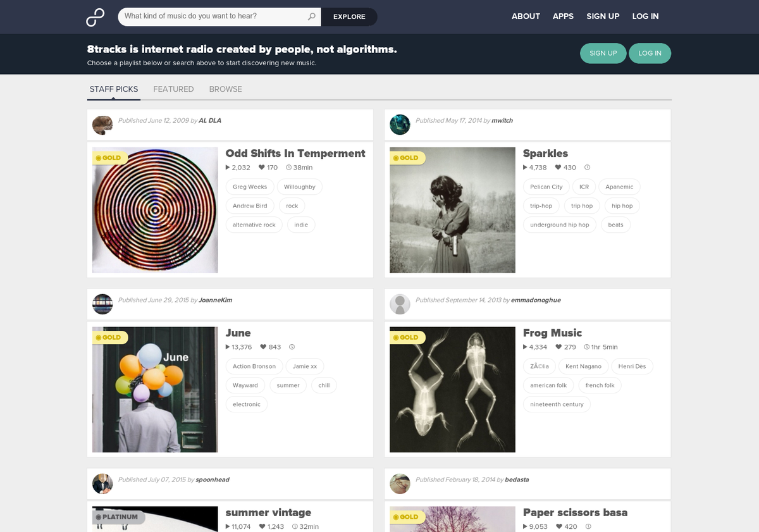The height and width of the screenshot is (532, 759).
Task: Open AL DLA's profile link
Action: point(210,120)
